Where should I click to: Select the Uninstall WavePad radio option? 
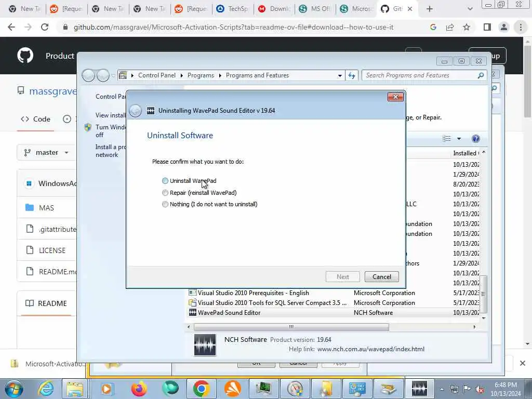click(x=165, y=181)
